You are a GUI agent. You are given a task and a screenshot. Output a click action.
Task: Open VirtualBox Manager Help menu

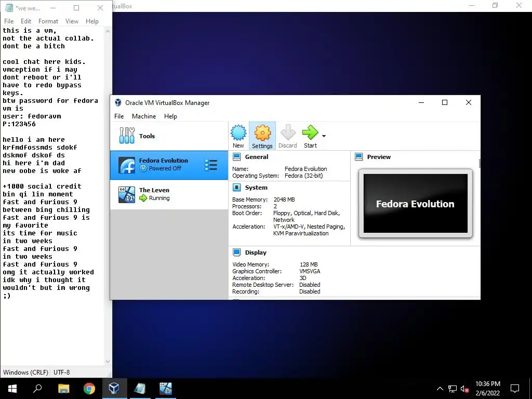[170, 116]
